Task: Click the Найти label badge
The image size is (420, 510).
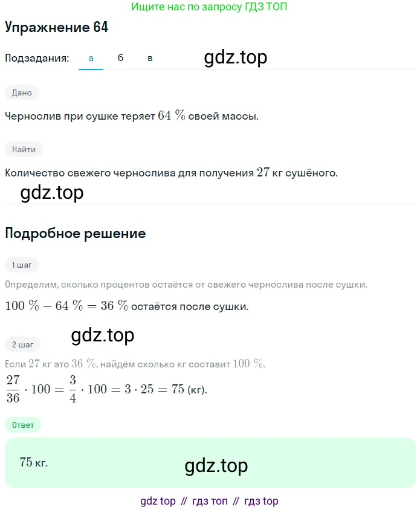Action: coord(24,150)
